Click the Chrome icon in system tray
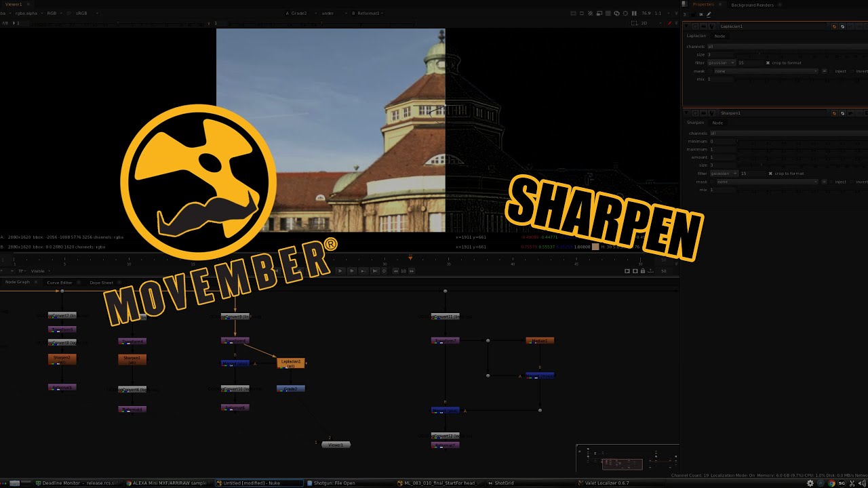The image size is (868, 488). [x=831, y=483]
